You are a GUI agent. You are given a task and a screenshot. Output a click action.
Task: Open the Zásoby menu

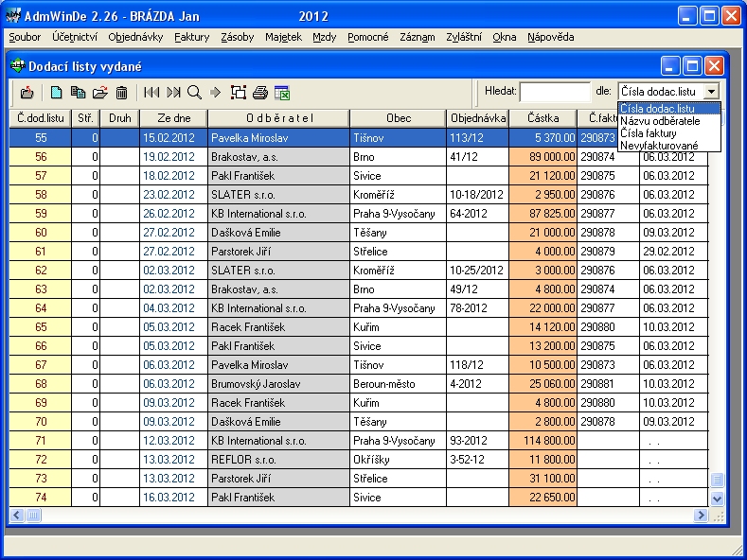click(x=238, y=37)
